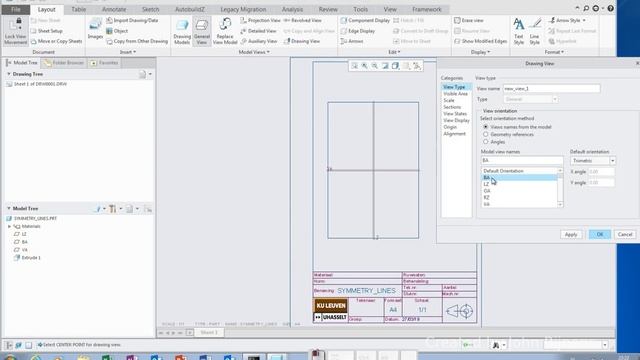Click zoom out on graphics toolbar

(x=375, y=66)
